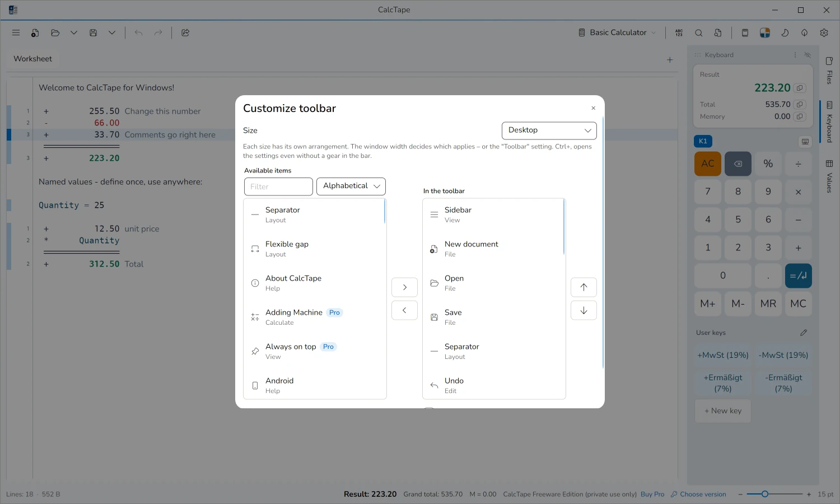Select Sidebar in the toolbar list
Screen dimensions: 840x504
tap(493, 214)
